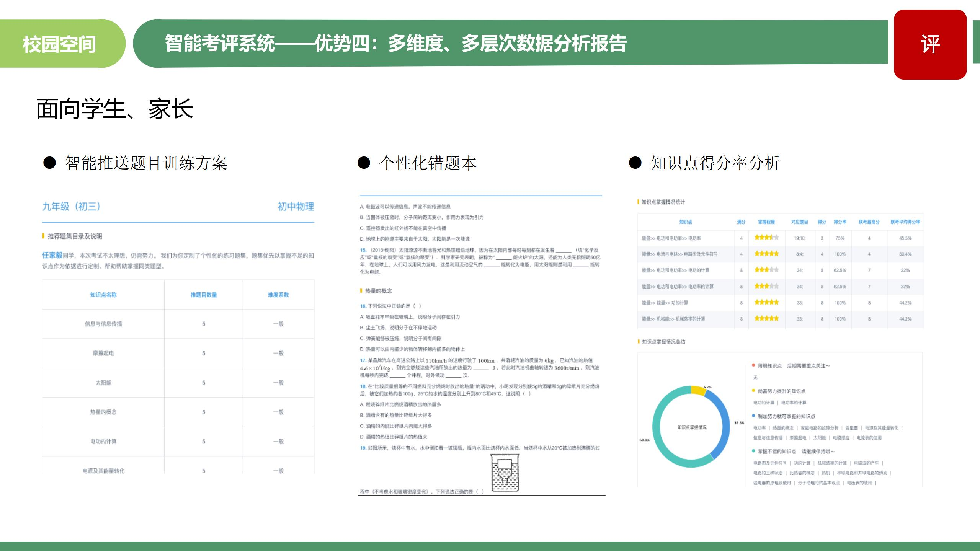Click 难度系数 column header
Image resolution: width=980 pixels, height=551 pixels.
click(278, 295)
